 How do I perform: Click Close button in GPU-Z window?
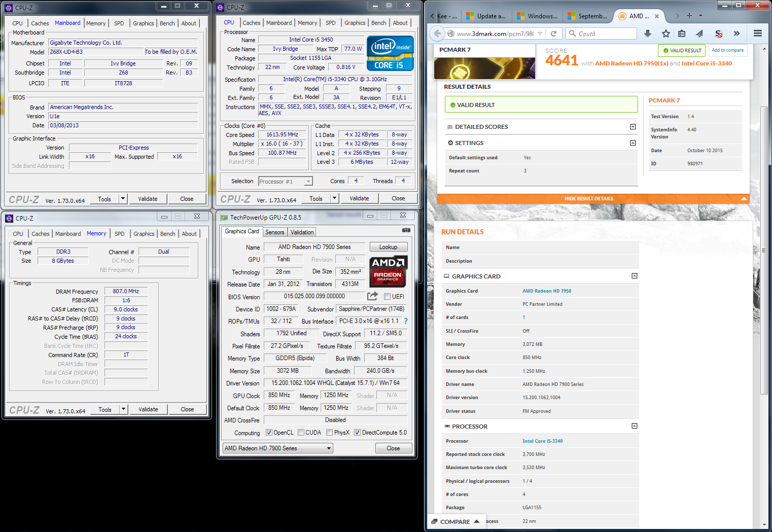click(x=394, y=448)
